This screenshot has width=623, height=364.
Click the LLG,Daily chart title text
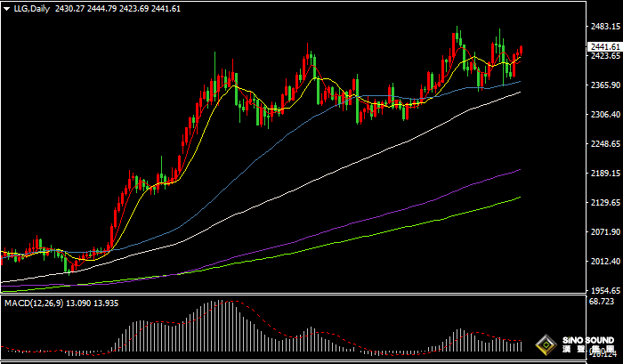pos(31,8)
